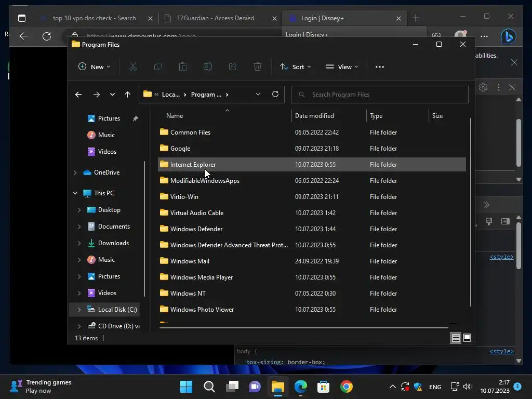Switch to details view icon in status bar
The image size is (532, 399).
tap(456, 338)
